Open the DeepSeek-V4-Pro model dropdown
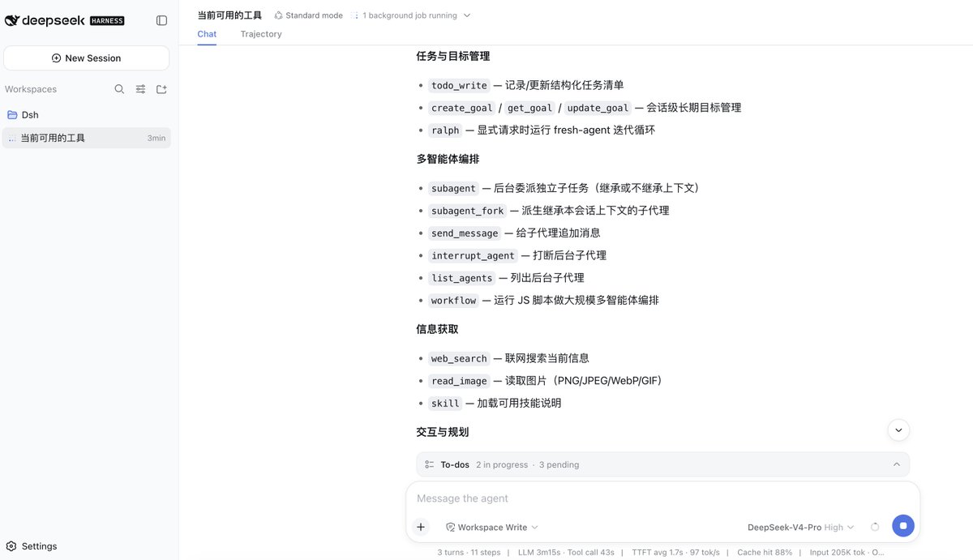Viewport: 973px width, 560px height. click(800, 527)
